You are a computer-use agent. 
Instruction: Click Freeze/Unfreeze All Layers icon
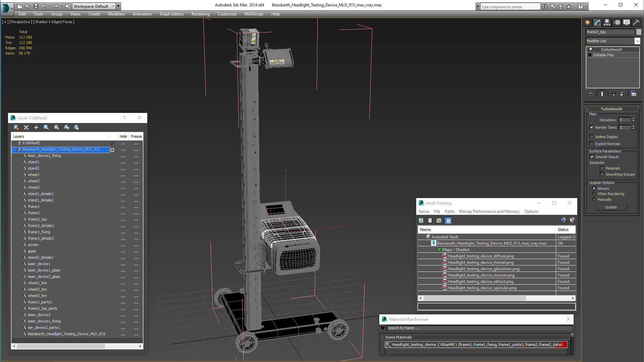coord(76,127)
